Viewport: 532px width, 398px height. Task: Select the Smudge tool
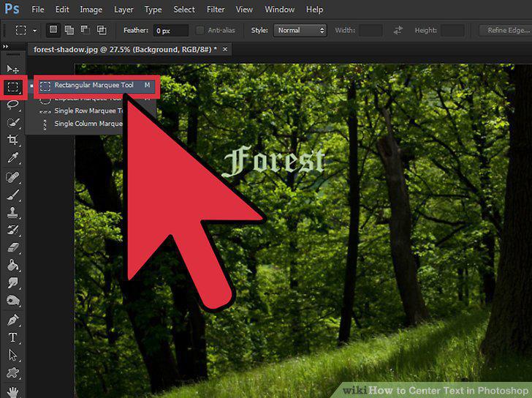point(13,282)
